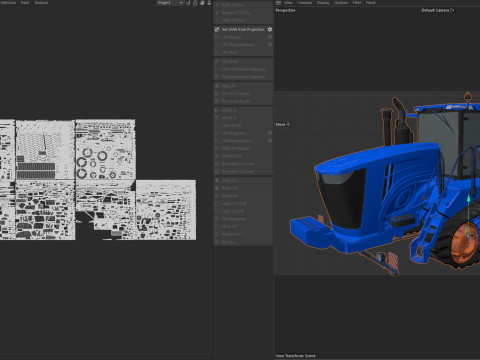Open the Default Camera selector

437,10
